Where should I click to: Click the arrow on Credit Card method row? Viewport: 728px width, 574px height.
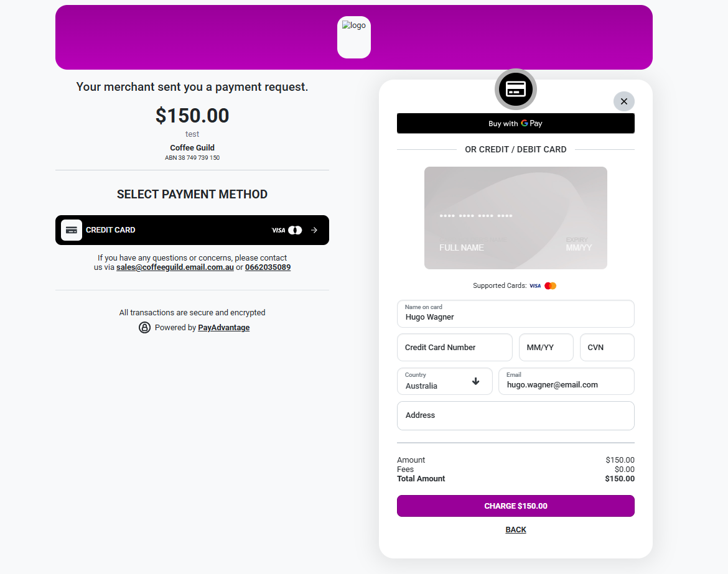tap(314, 230)
